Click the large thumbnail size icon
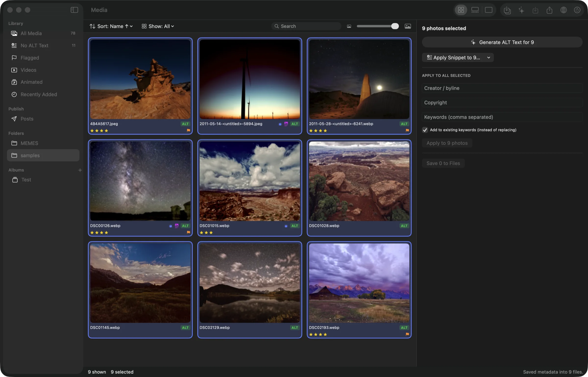The width and height of the screenshot is (588, 377). click(x=408, y=26)
